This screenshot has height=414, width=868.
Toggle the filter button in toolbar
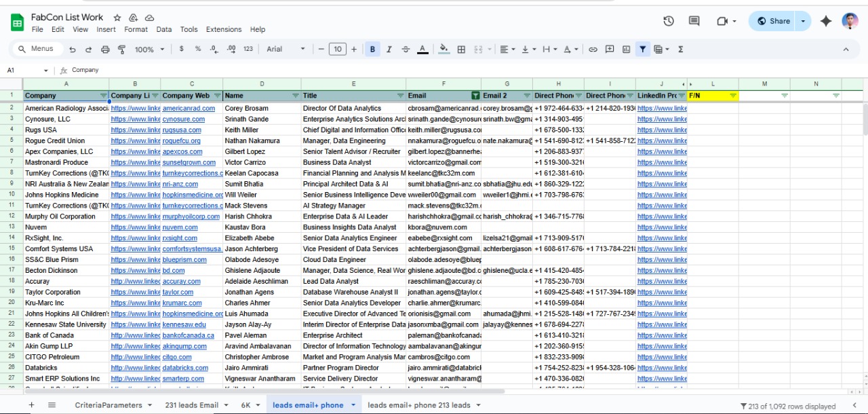pos(643,49)
